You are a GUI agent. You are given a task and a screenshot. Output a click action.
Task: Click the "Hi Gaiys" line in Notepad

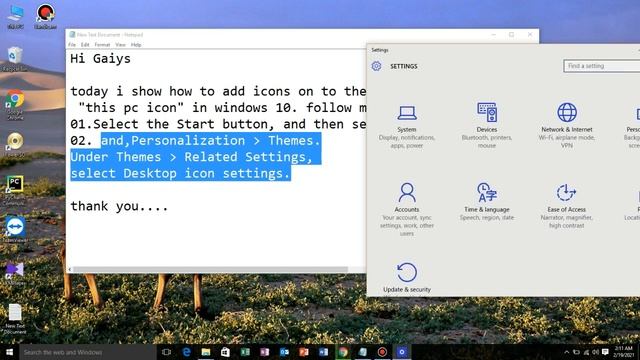100,59
